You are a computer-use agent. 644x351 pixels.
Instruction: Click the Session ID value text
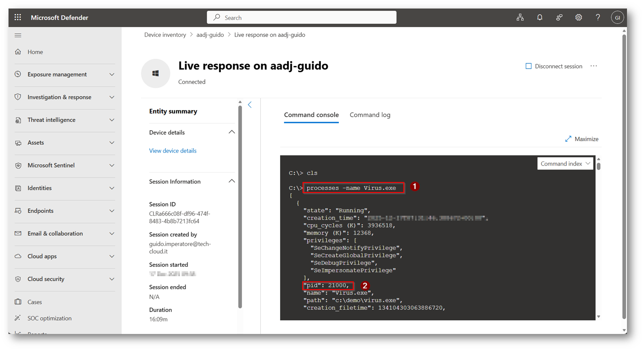[180, 217]
